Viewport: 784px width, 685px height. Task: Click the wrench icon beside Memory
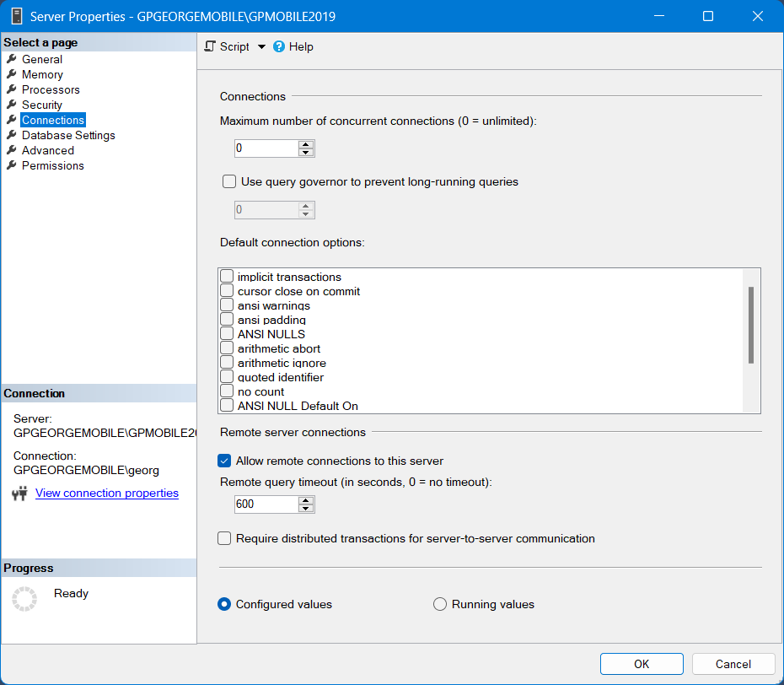point(12,74)
